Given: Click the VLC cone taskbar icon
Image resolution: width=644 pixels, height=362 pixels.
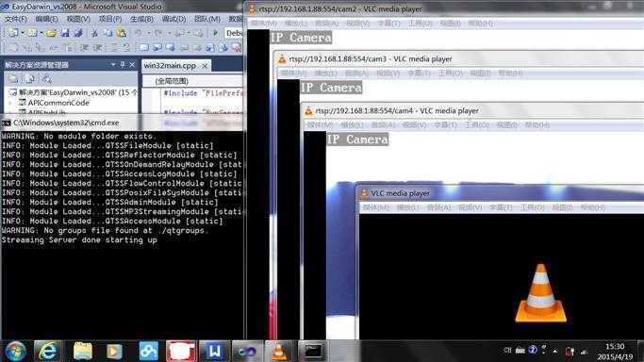Looking at the screenshot, I should pos(279,352).
